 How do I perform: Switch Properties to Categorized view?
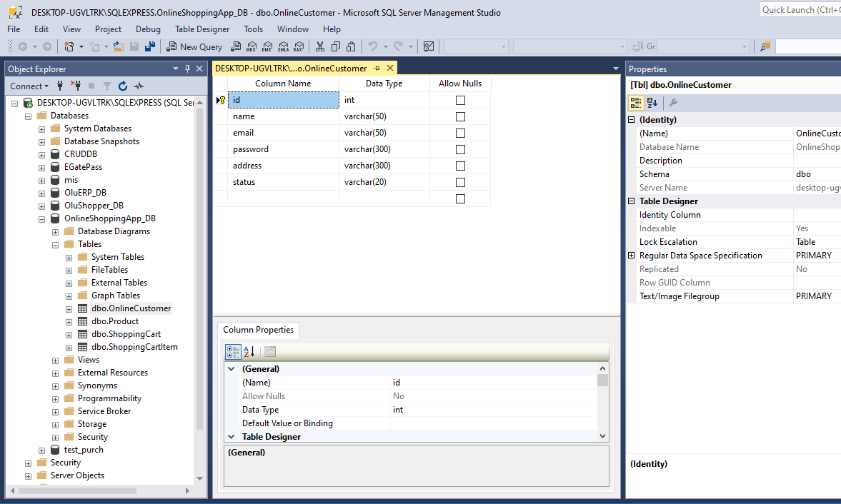coord(636,103)
